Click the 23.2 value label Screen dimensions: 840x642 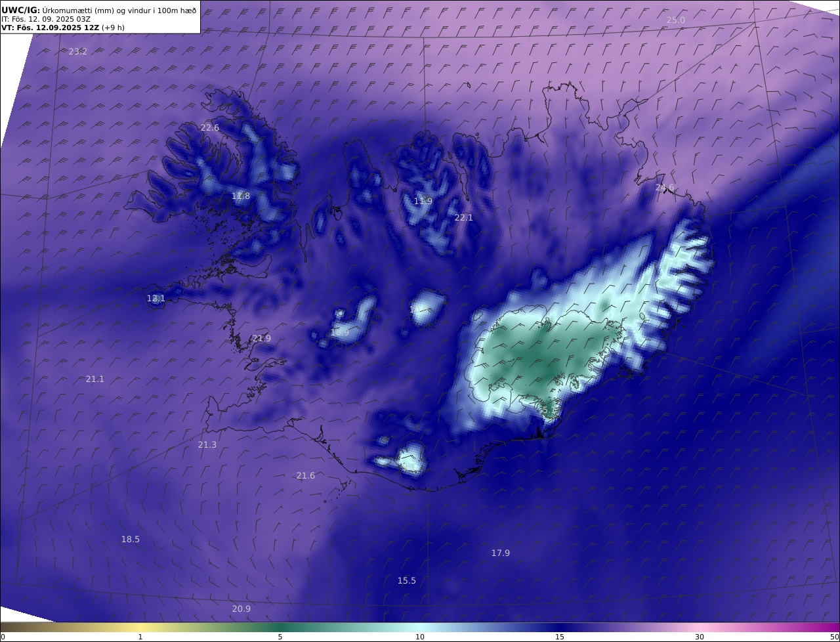(78, 51)
